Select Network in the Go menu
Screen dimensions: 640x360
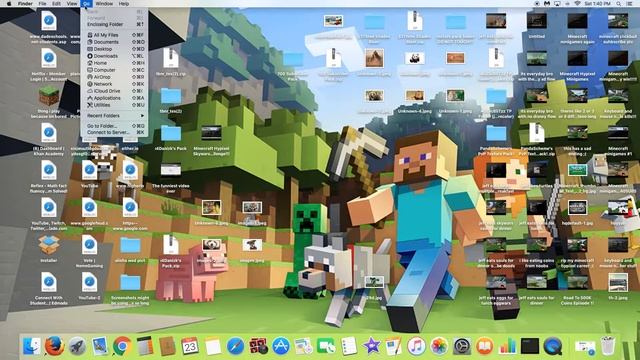pyautogui.click(x=114, y=84)
